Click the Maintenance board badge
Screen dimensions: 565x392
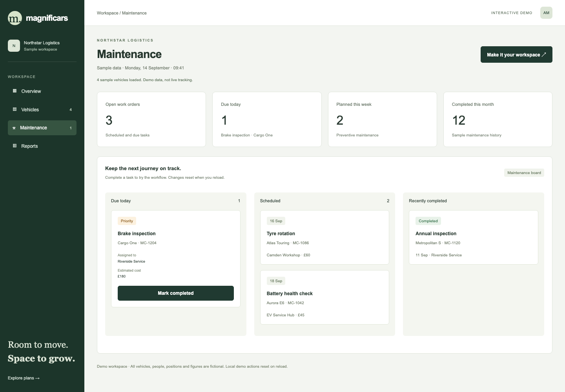[x=524, y=173]
